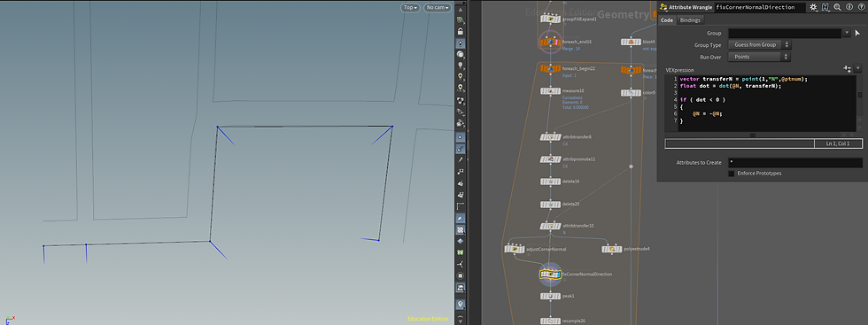Viewport: 868px width, 325px height.
Task: Open the VEXpression preset snippet icon
Action: click(847, 69)
